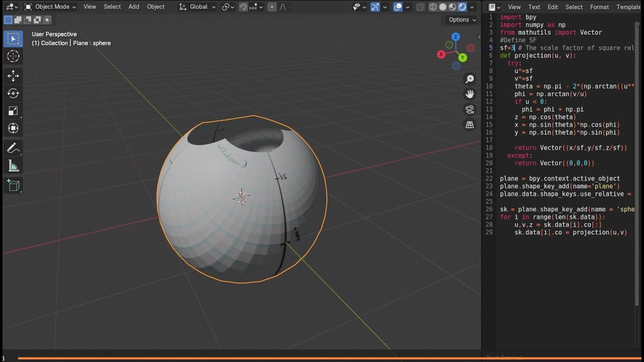644x362 pixels.
Task: Choose the Move tool
Action: (x=14, y=76)
